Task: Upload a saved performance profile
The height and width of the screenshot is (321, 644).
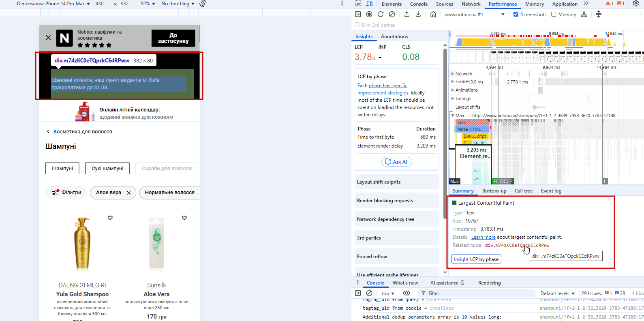Action: click(407, 14)
